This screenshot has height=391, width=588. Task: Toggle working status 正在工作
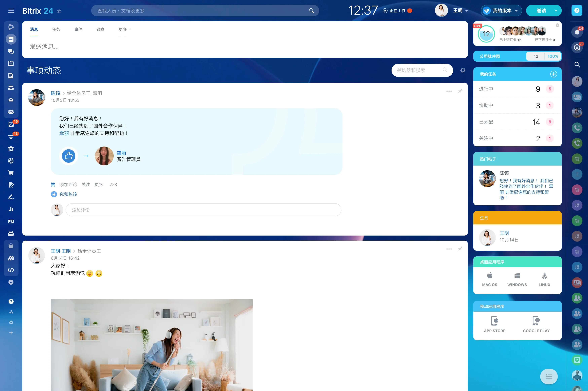tap(397, 11)
